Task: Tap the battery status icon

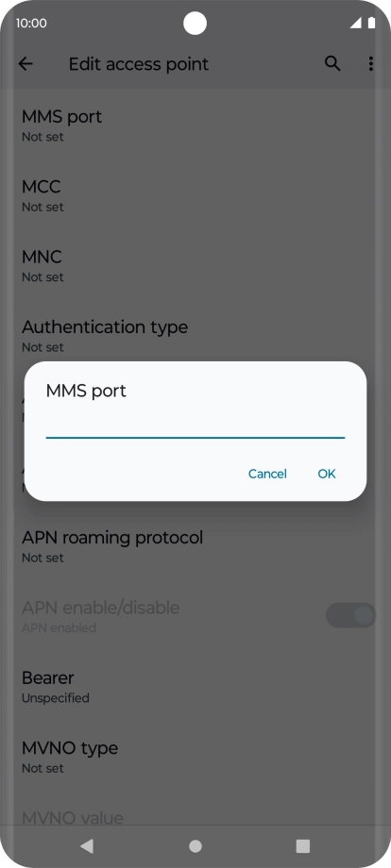Action: click(x=371, y=23)
